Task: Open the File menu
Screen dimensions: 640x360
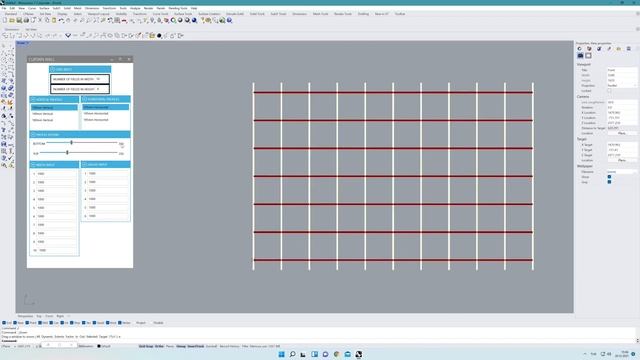Action: (4, 8)
